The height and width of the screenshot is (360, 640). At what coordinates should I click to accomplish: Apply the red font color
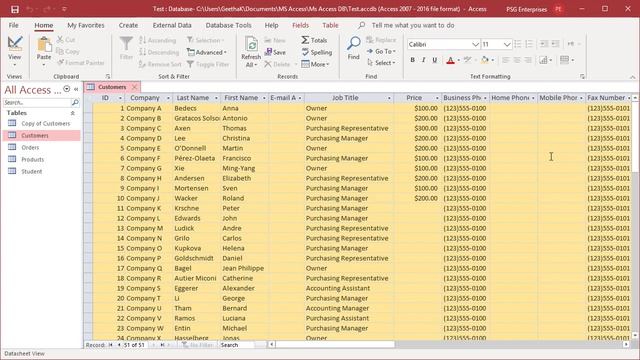(x=450, y=60)
